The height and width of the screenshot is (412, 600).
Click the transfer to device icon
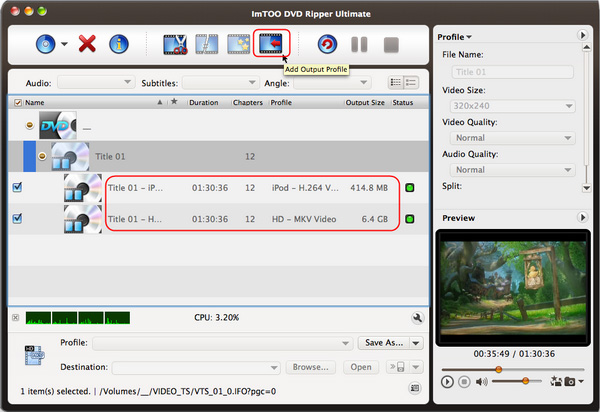(397, 367)
